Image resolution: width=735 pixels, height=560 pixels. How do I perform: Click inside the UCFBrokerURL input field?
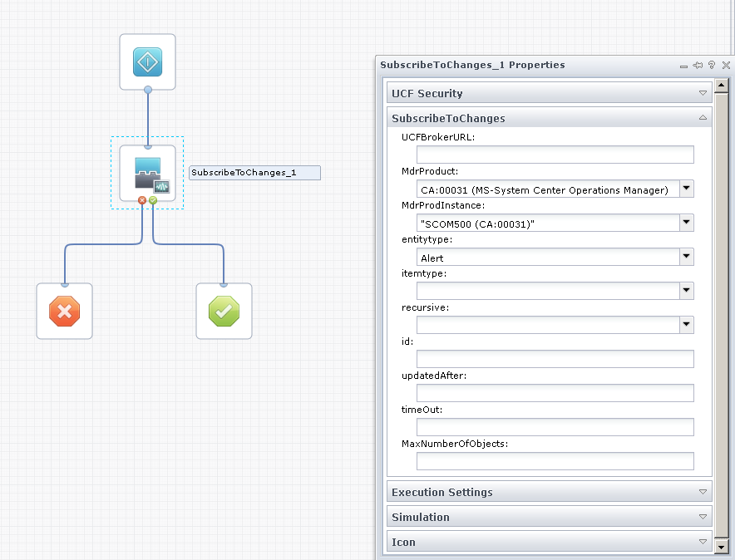coord(555,155)
